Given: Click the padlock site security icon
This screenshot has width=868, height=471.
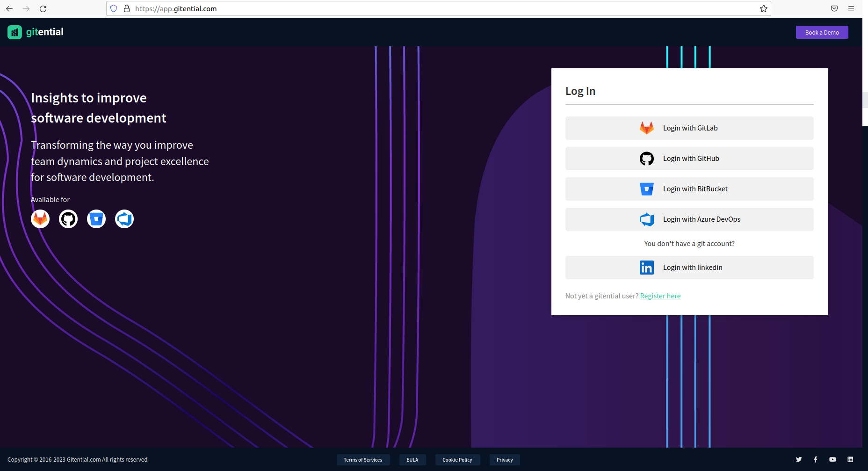Looking at the screenshot, I should [x=126, y=8].
